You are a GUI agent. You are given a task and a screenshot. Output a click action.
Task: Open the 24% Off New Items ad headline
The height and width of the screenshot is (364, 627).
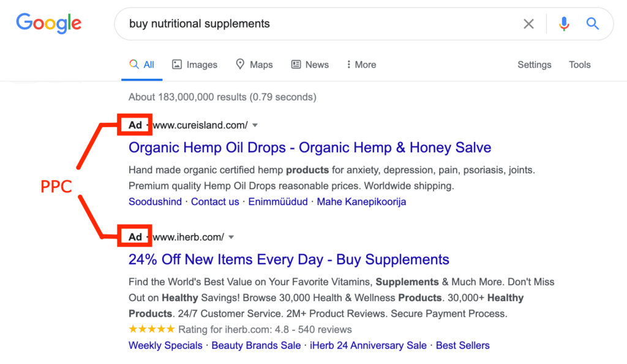pyautogui.click(x=289, y=259)
